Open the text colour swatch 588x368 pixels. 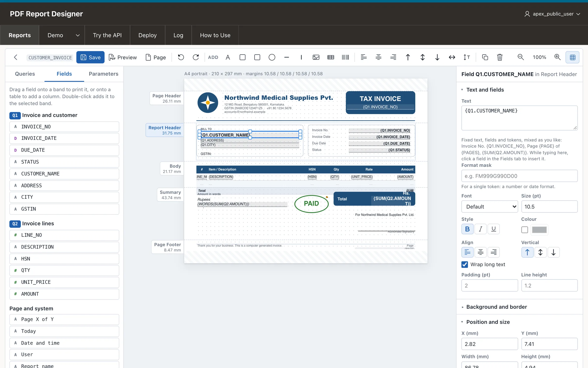pyautogui.click(x=539, y=230)
